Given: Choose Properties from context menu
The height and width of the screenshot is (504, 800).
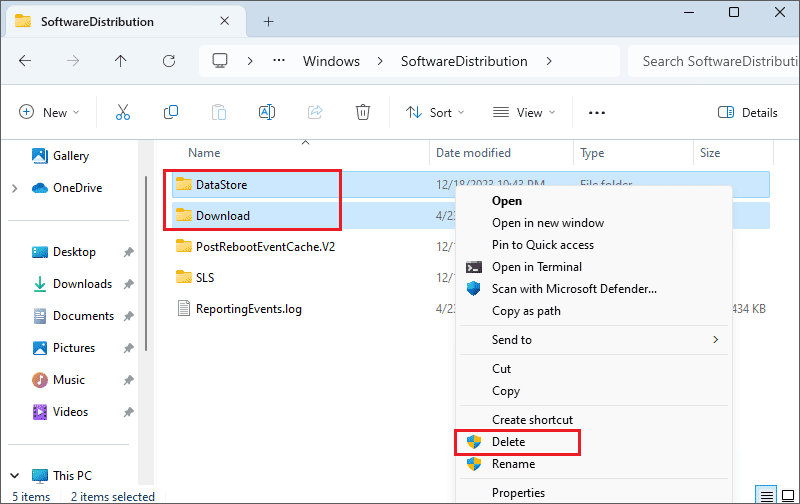Looking at the screenshot, I should point(518,493).
